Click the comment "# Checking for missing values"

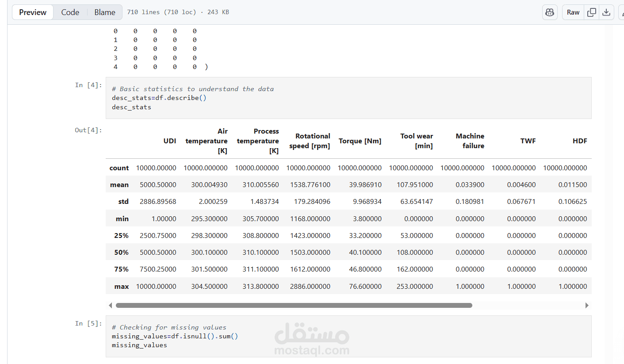click(x=169, y=327)
